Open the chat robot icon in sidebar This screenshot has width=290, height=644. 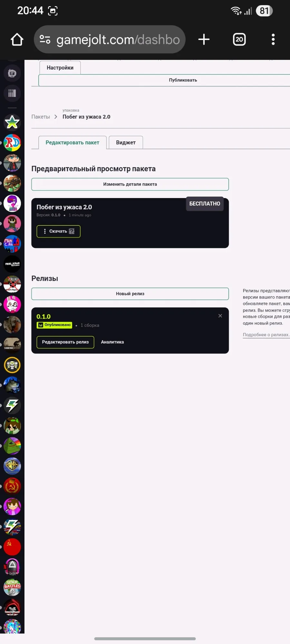coord(12,73)
